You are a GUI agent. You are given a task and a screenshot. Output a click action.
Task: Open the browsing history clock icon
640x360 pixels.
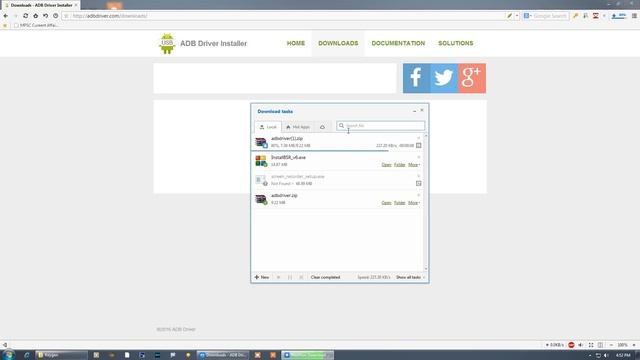point(56,16)
